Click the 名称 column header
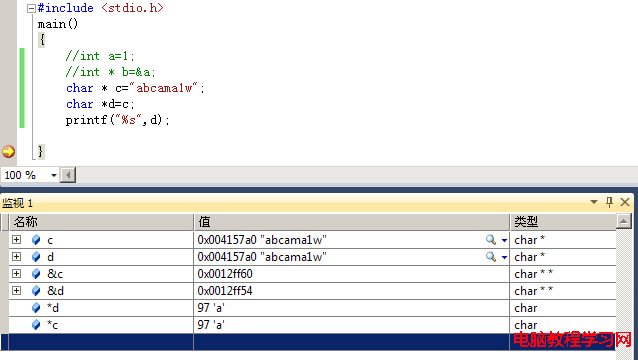The height and width of the screenshot is (360, 638). coord(101,222)
